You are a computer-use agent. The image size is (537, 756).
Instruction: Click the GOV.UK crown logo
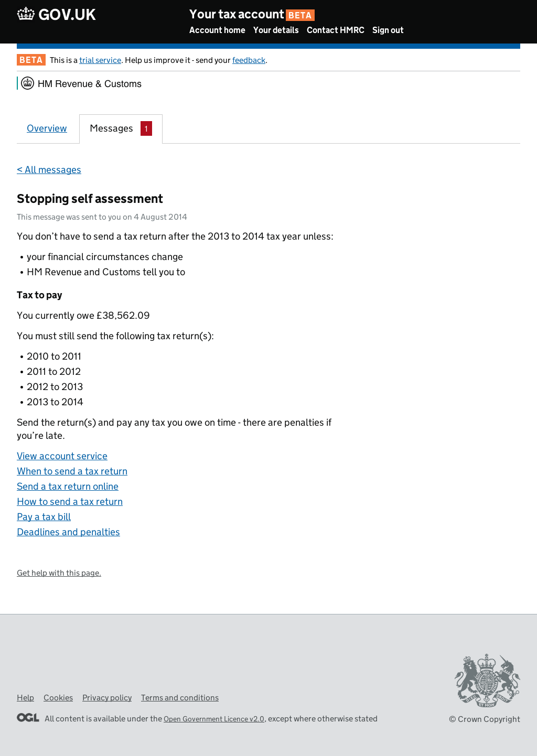26,14
